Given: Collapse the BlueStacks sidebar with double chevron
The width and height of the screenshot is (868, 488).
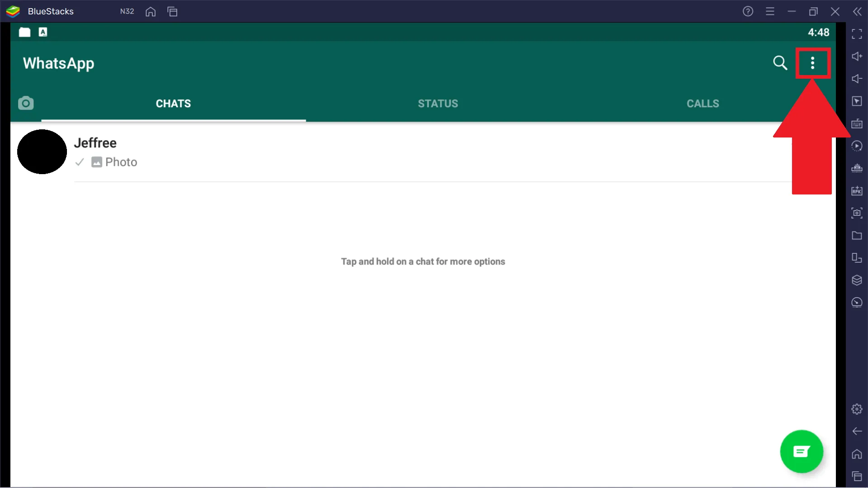Looking at the screenshot, I should [x=857, y=11].
